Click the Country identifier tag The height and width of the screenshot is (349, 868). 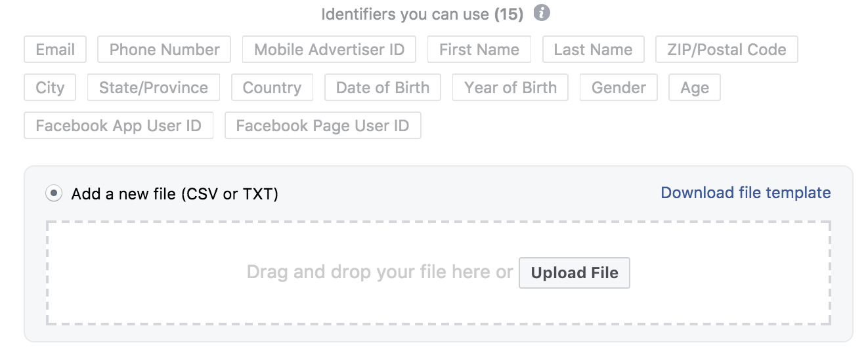tap(272, 87)
